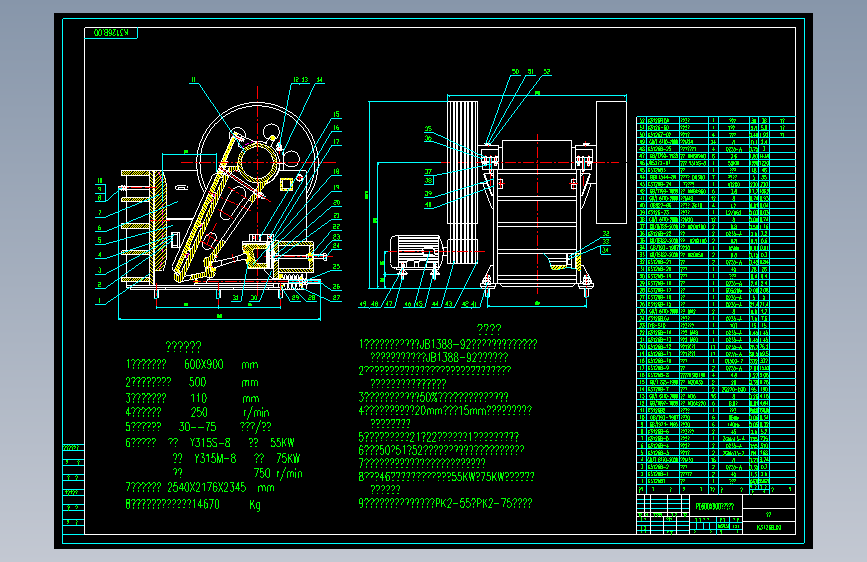Screen dimensions: 867x562
Task: Click the 30--75 range value
Action: tap(197, 427)
